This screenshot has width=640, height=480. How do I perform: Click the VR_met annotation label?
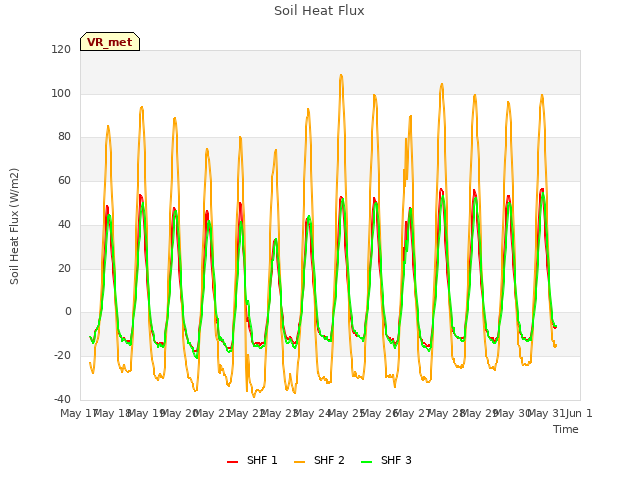click(x=110, y=42)
